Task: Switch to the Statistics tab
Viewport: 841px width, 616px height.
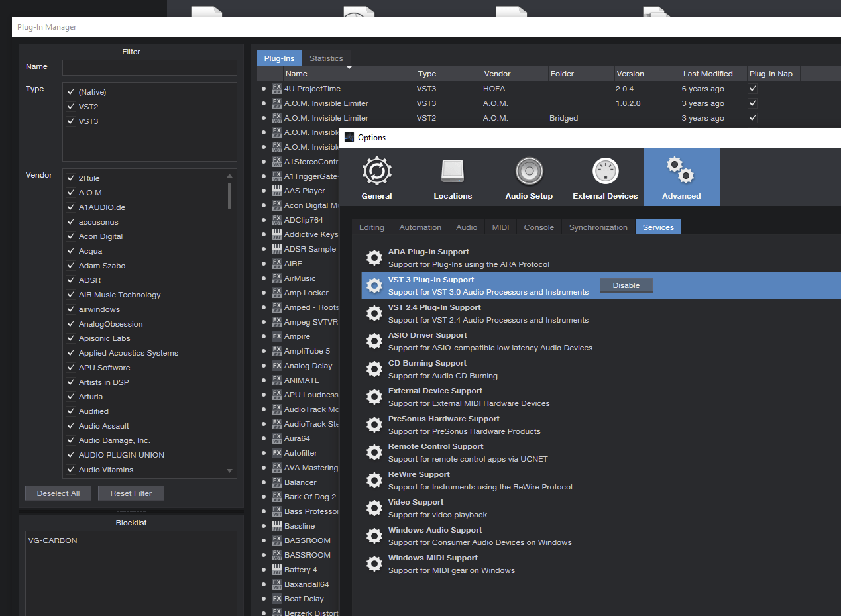Action: (x=326, y=58)
